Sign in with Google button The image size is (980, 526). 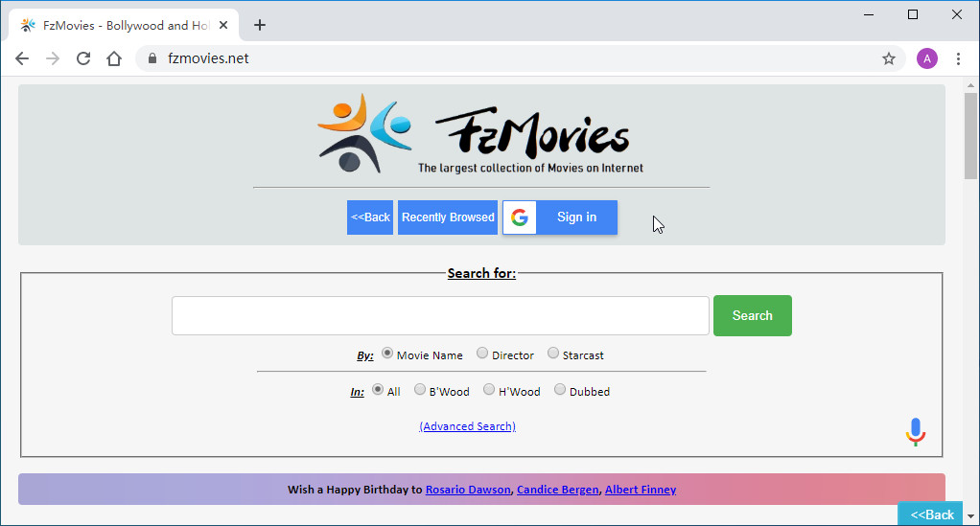560,217
